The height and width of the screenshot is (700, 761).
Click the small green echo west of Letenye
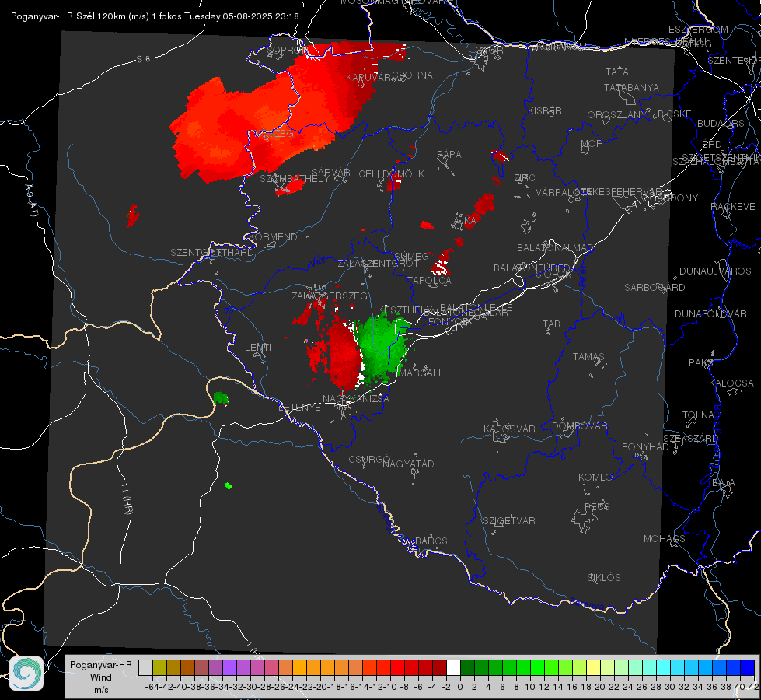pos(222,398)
